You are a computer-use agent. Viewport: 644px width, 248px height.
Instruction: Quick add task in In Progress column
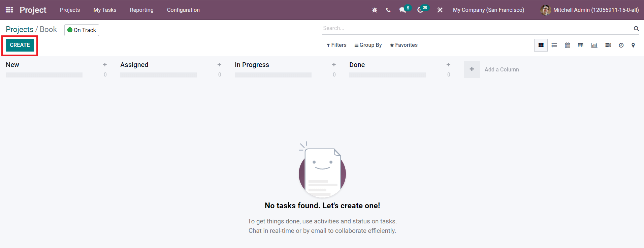[x=334, y=65]
